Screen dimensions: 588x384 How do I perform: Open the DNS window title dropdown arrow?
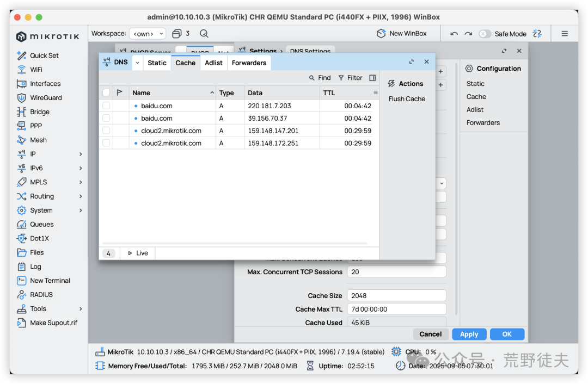pos(138,63)
